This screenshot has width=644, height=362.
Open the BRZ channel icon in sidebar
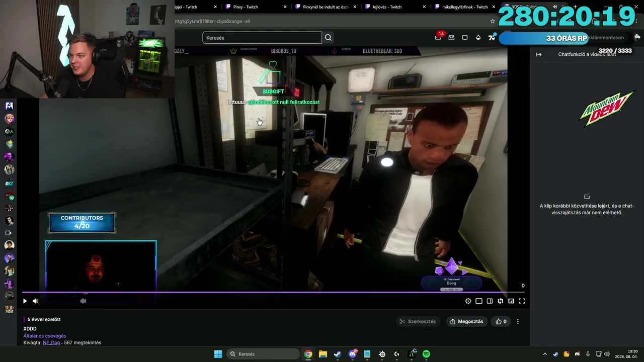point(9,183)
